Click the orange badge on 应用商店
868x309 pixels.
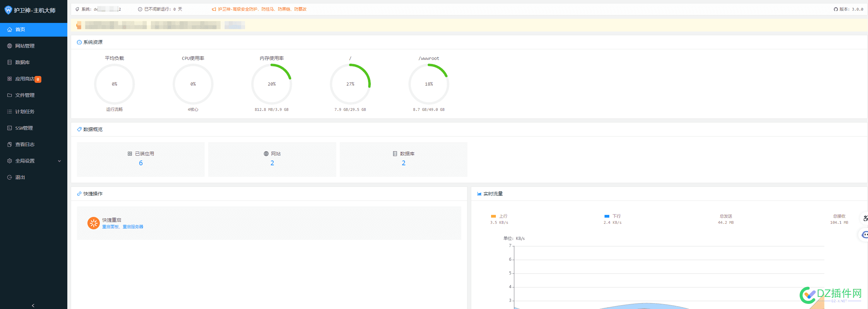(x=38, y=79)
